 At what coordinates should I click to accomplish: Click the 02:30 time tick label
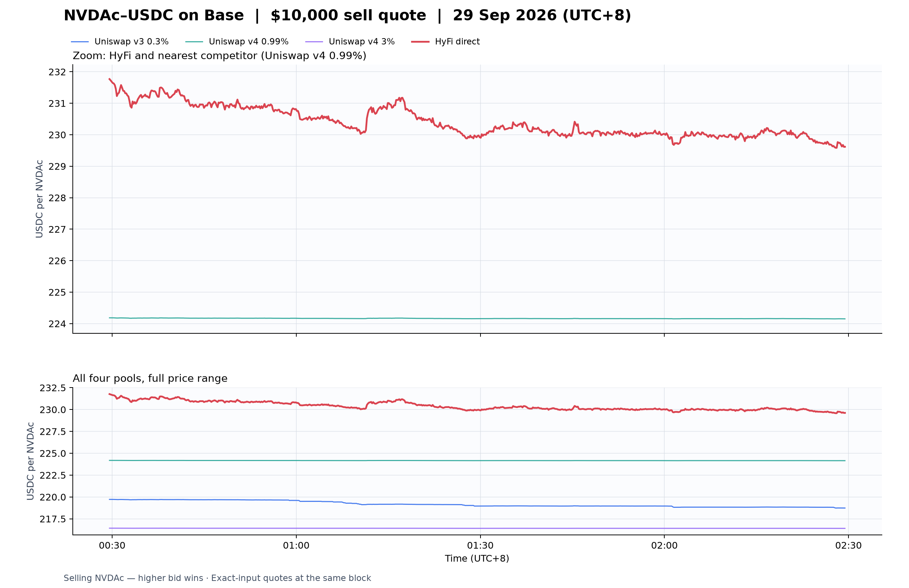click(848, 546)
